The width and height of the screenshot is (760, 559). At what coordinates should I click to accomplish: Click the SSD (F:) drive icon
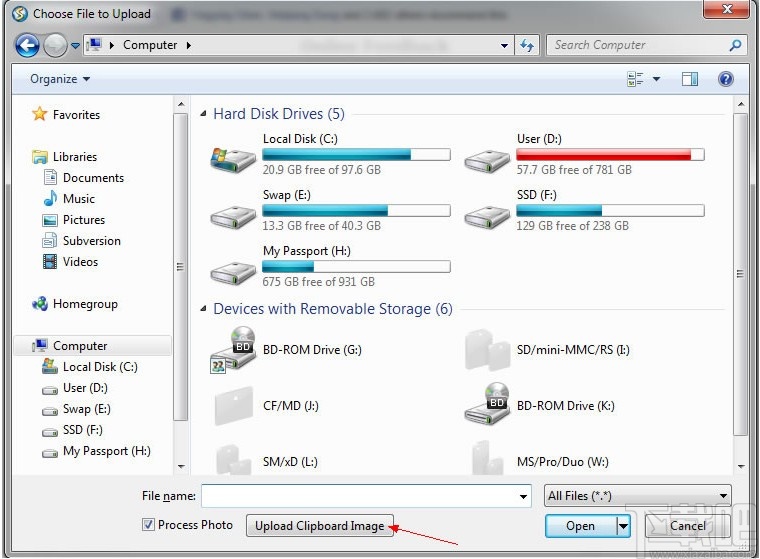pos(487,217)
